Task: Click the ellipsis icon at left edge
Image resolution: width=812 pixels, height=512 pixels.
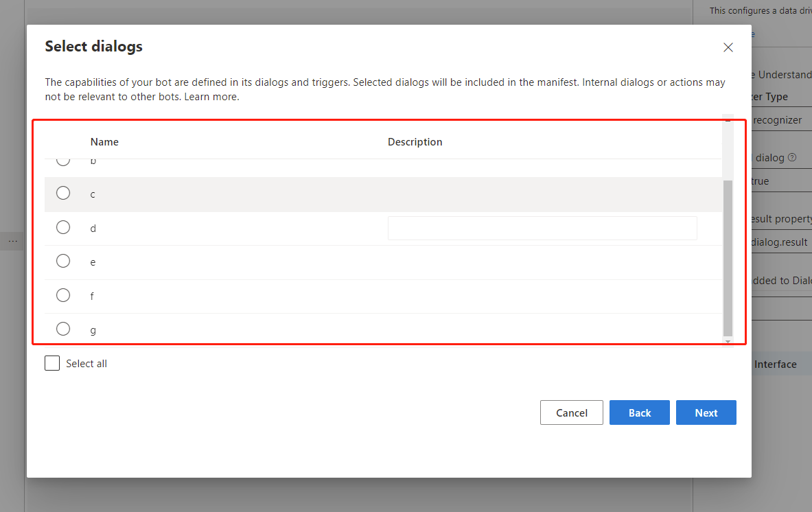Action: pos(13,242)
